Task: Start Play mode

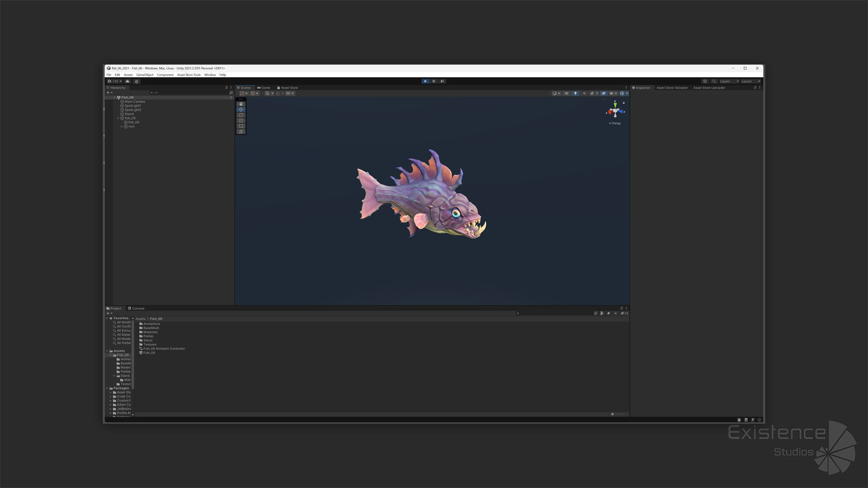Action: (425, 81)
